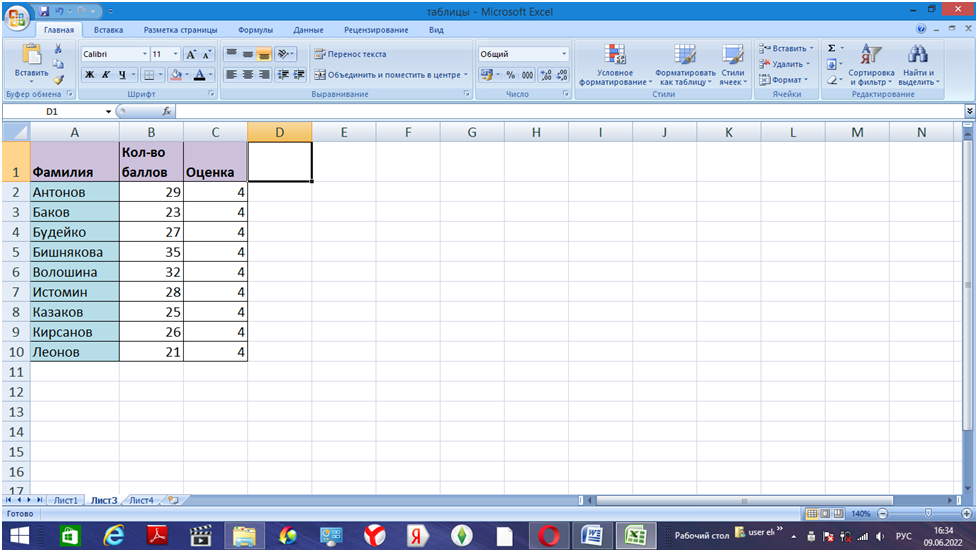This screenshot has width=978, height=552.
Task: Open the font size dropdown
Action: coord(175,54)
